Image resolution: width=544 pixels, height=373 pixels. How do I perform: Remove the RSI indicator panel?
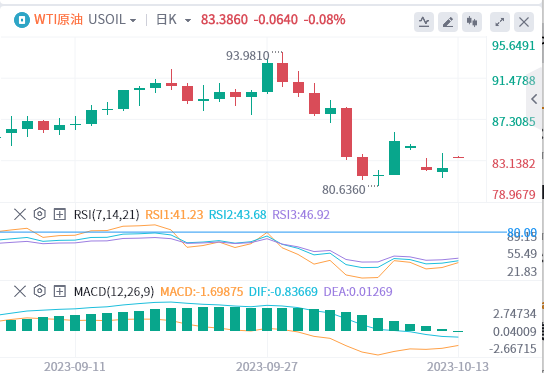(20, 214)
